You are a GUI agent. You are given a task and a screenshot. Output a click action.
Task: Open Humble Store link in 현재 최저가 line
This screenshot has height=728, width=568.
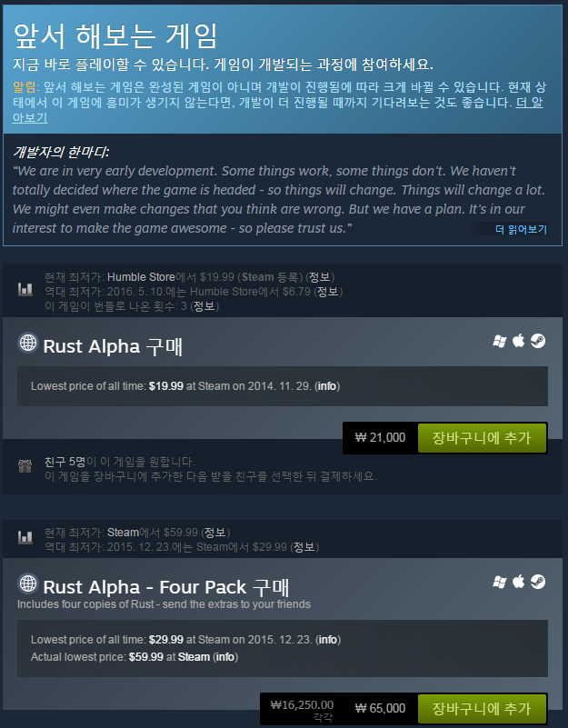point(141,277)
